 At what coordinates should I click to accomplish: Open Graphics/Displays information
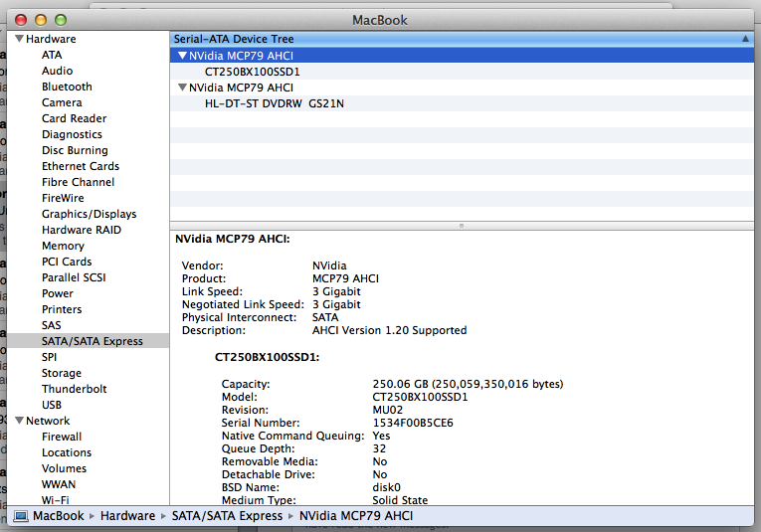coord(89,214)
